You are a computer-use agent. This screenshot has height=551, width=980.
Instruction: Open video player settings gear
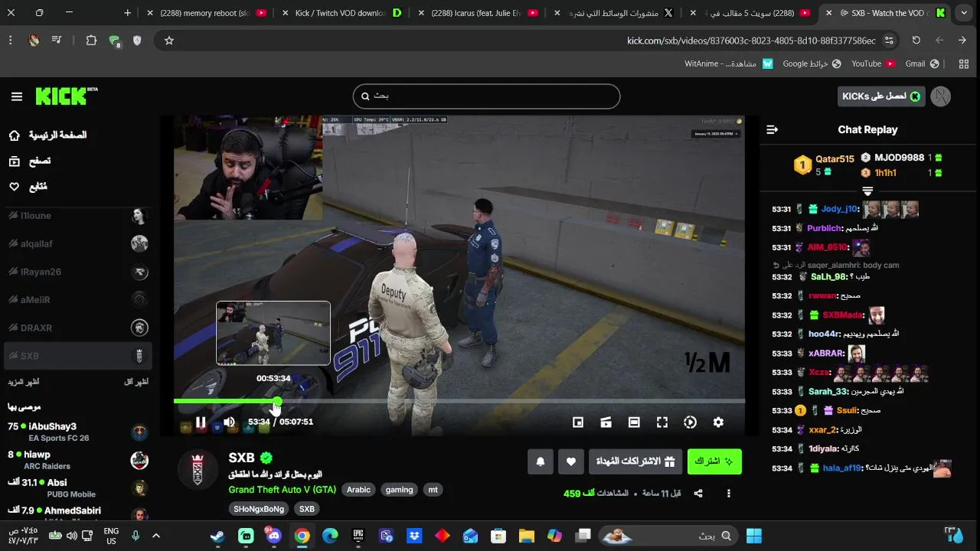point(718,422)
